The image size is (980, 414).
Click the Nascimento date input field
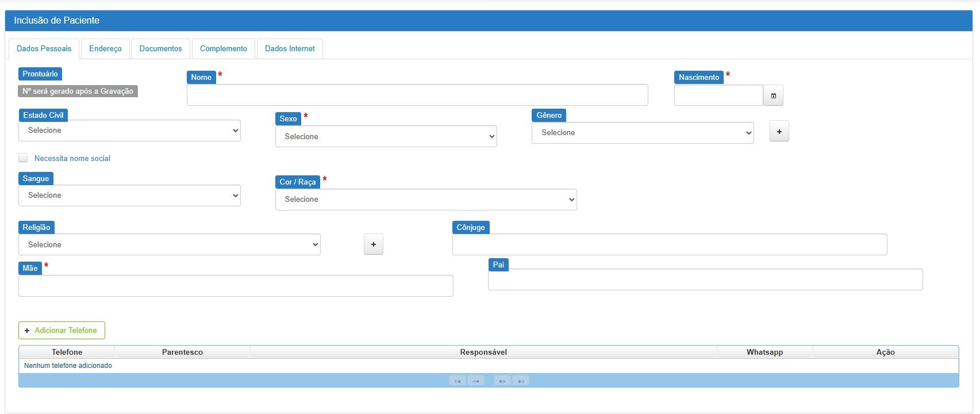(718, 95)
